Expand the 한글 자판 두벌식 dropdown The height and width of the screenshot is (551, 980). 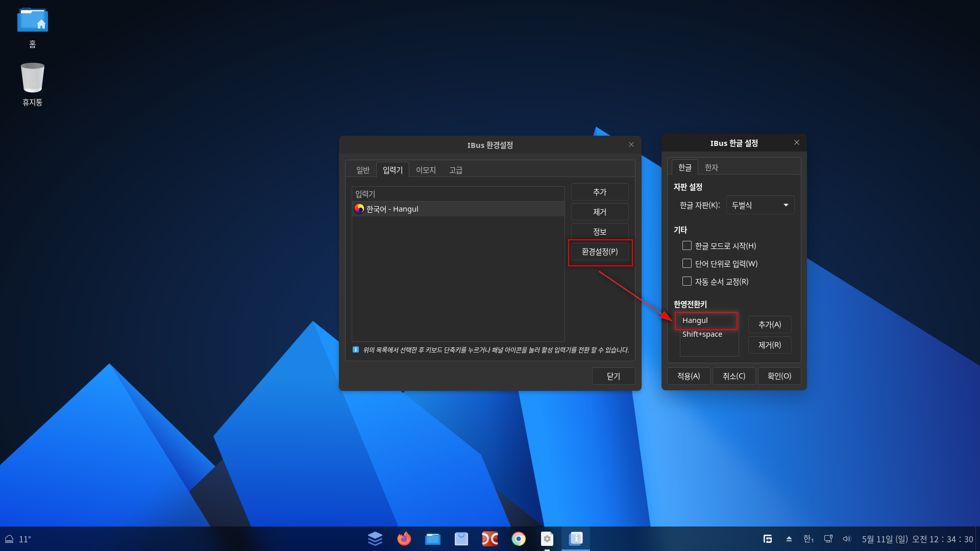(760, 205)
